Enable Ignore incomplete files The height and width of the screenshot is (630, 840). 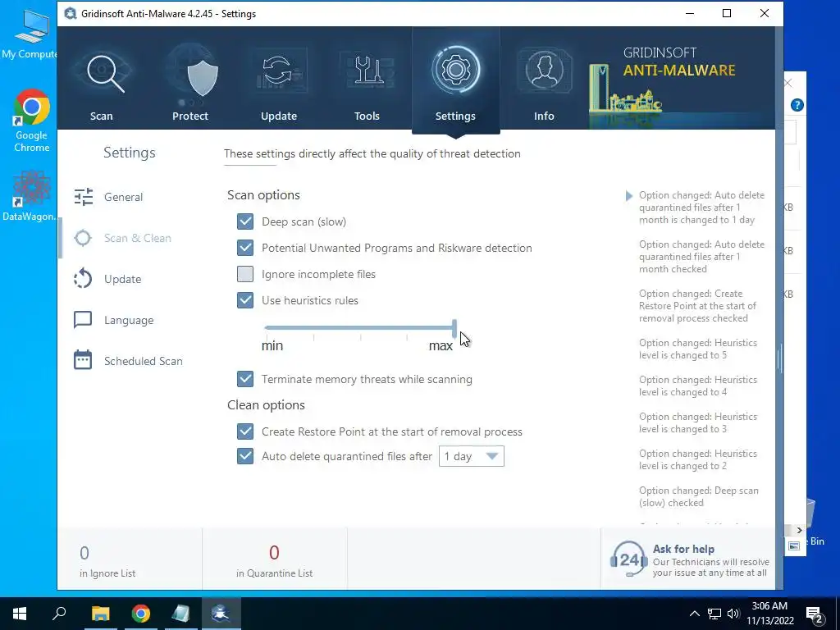tap(245, 274)
